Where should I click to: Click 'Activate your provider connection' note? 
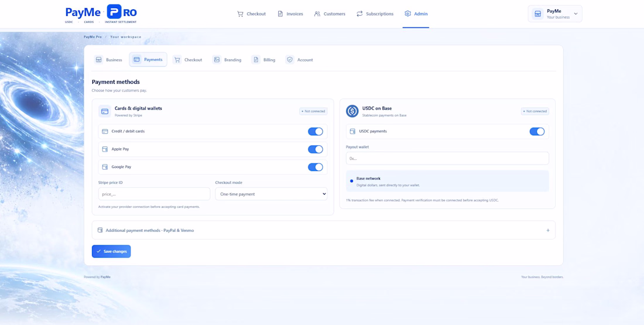pos(149,207)
